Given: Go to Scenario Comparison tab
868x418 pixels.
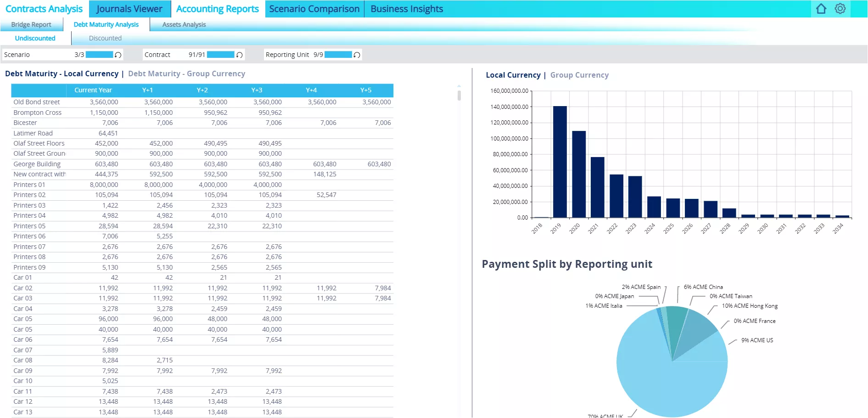Looking at the screenshot, I should click(314, 9).
